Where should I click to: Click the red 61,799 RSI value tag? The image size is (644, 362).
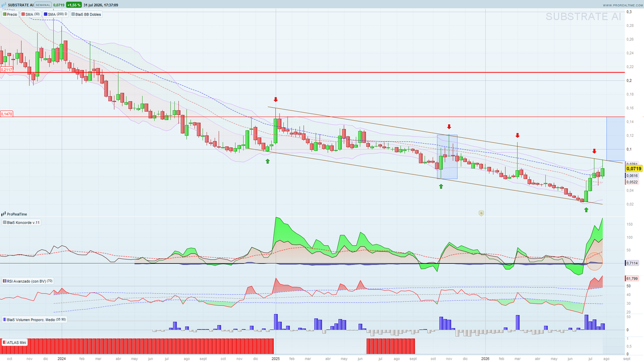(x=632, y=278)
